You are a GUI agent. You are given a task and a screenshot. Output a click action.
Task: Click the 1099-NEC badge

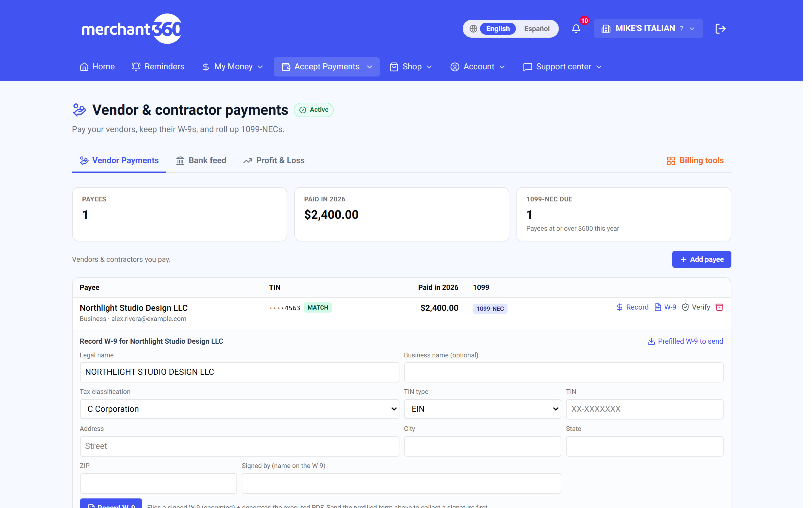[x=490, y=309]
